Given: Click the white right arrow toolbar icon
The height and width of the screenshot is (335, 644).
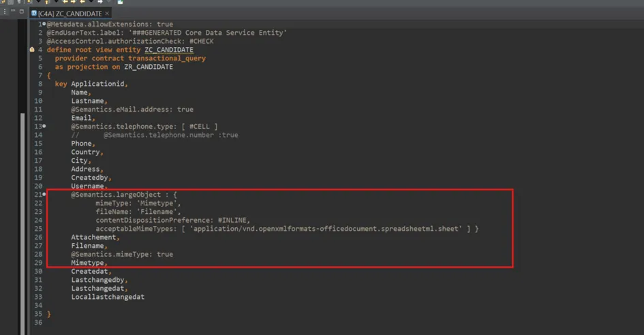Looking at the screenshot, I should (x=100, y=2).
